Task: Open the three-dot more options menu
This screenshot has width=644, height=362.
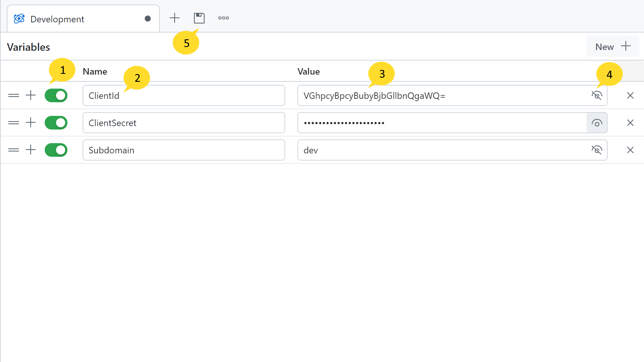Action: [224, 18]
